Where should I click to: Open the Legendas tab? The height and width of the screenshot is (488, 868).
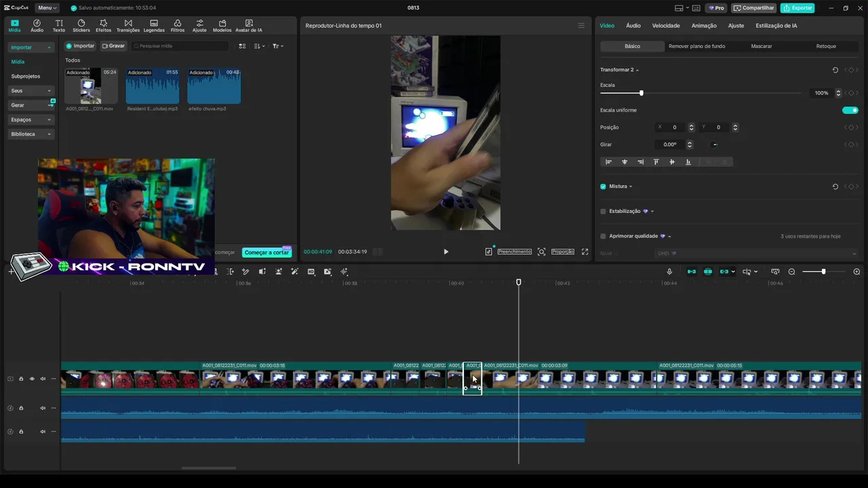point(154,26)
